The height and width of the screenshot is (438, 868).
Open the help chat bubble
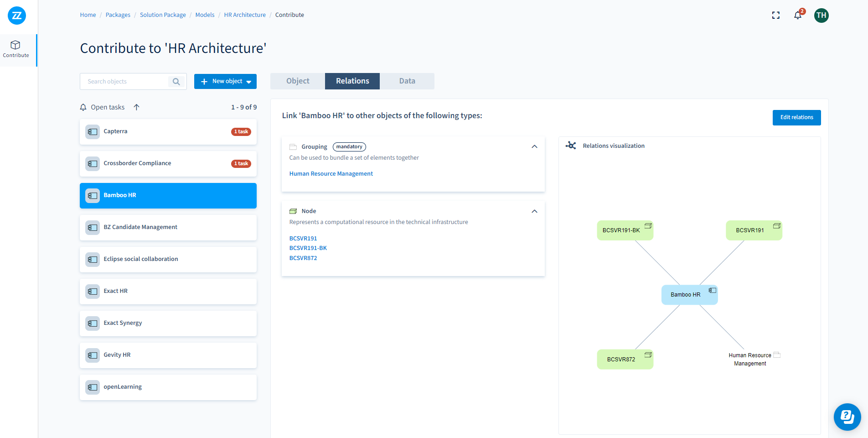[x=847, y=417]
